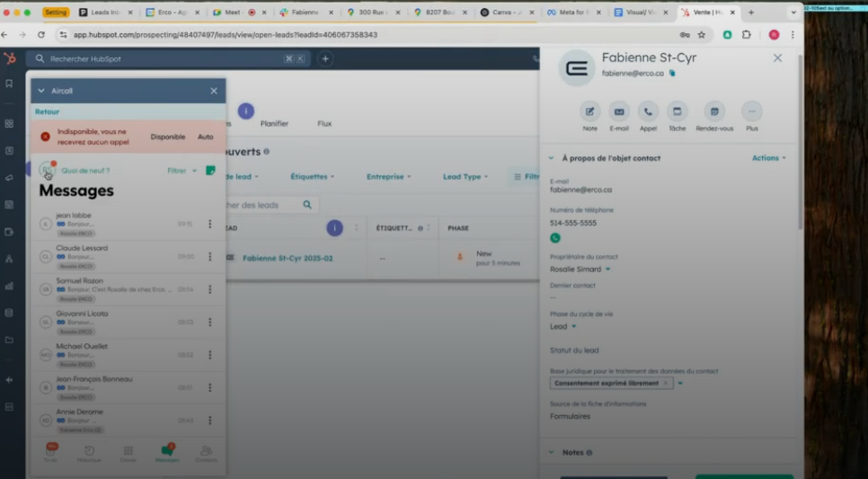Open the Note action for Fabienne St-Cyr
Viewport: 868px width, 479px height.
point(589,111)
